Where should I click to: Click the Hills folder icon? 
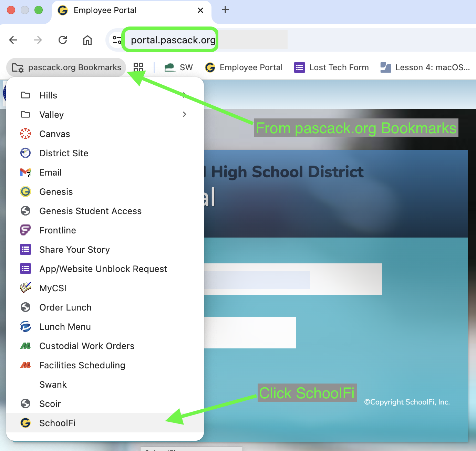25,95
